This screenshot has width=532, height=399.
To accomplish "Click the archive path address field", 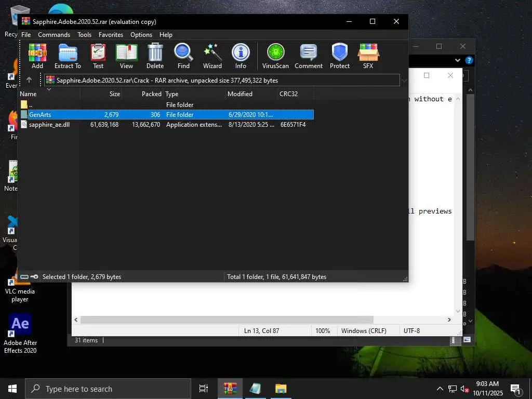I will tap(222, 81).
